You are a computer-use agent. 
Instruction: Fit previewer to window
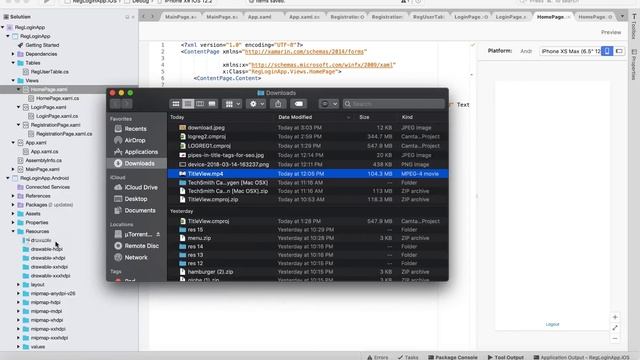pyautogui.click(x=615, y=328)
